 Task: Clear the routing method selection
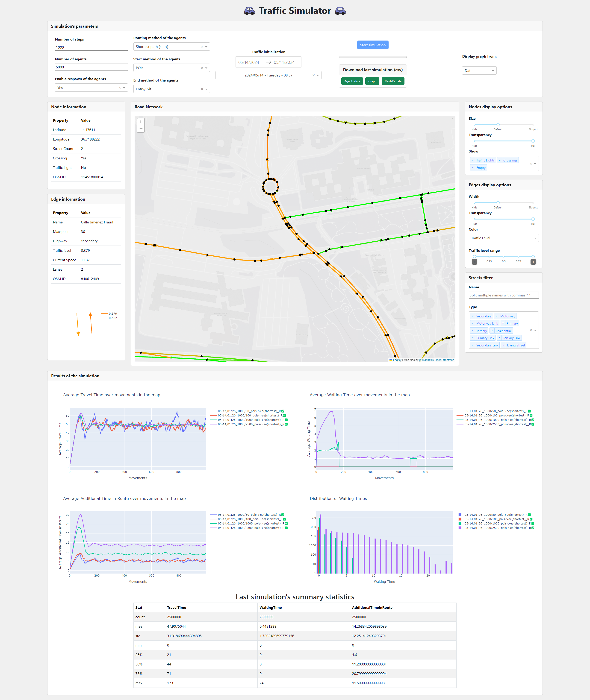click(x=202, y=47)
